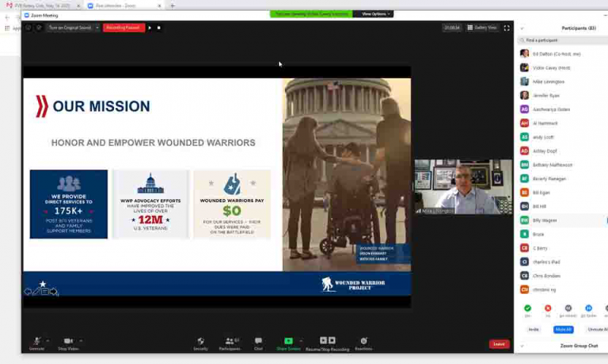Screen dimensions: 608x364
Task: Click the AH avatar of Al Hammack
Action: (524, 123)
